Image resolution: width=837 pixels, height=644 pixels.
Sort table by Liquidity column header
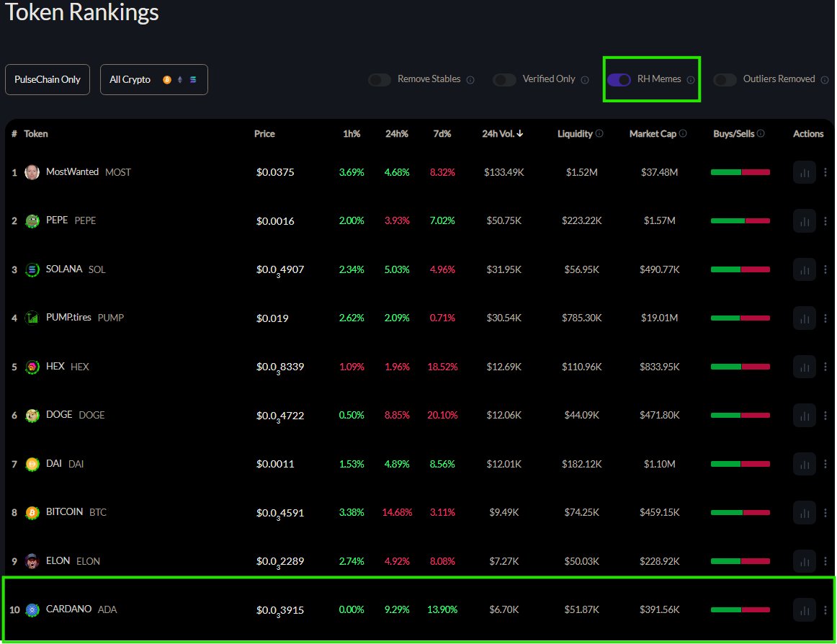575,133
